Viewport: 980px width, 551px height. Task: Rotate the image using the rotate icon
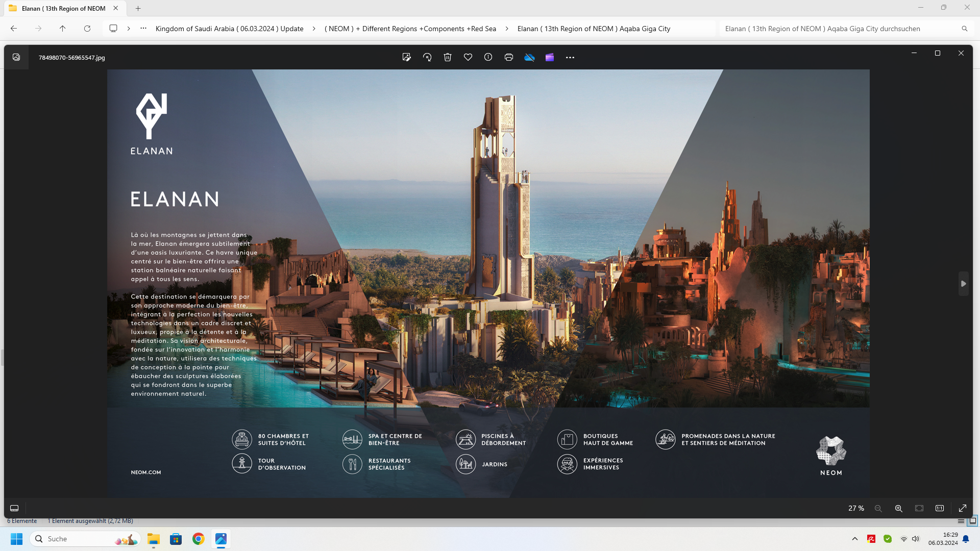tap(427, 57)
